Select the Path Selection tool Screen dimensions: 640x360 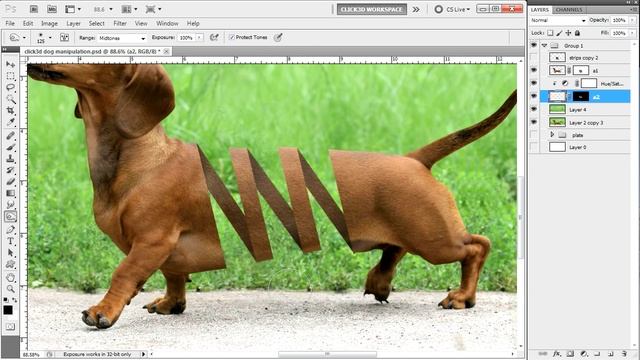[x=11, y=253]
